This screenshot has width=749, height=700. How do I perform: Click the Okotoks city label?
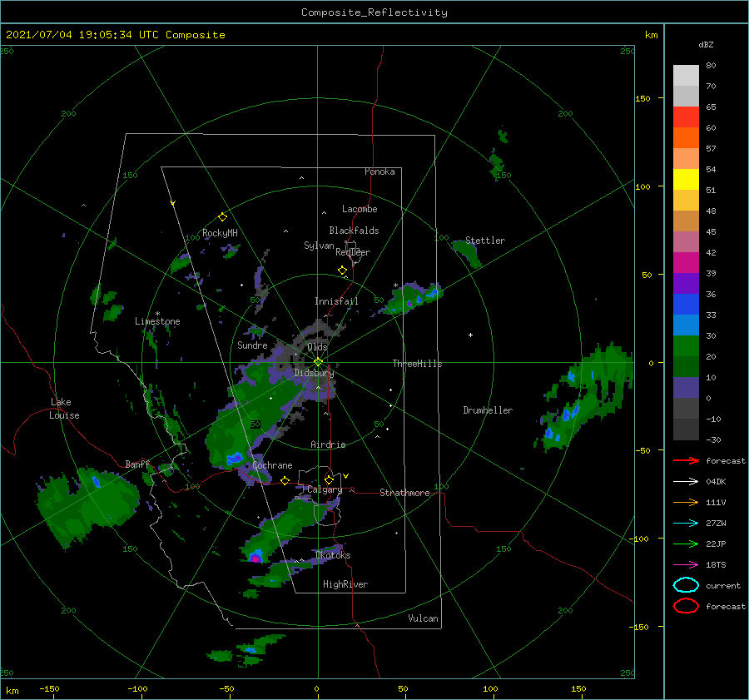pos(333,555)
